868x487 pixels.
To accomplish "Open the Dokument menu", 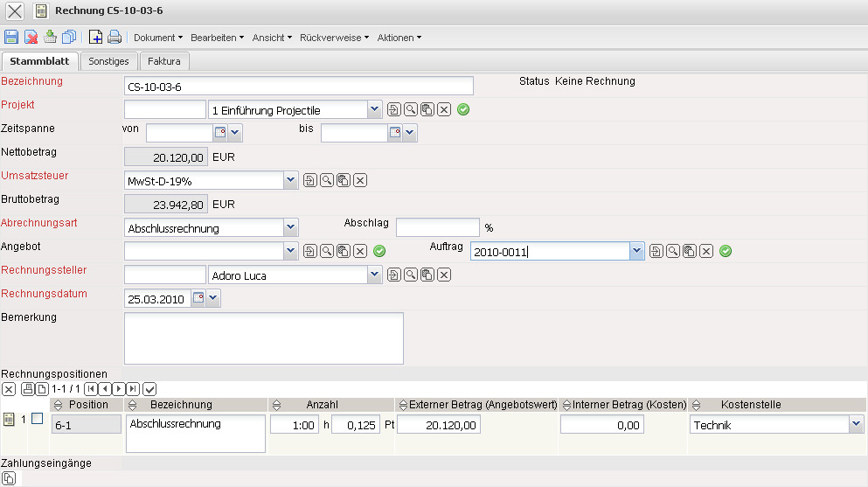I will click(x=157, y=38).
